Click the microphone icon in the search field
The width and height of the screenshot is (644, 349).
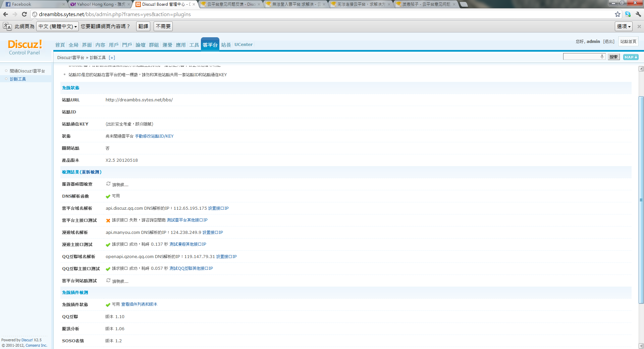(x=602, y=57)
